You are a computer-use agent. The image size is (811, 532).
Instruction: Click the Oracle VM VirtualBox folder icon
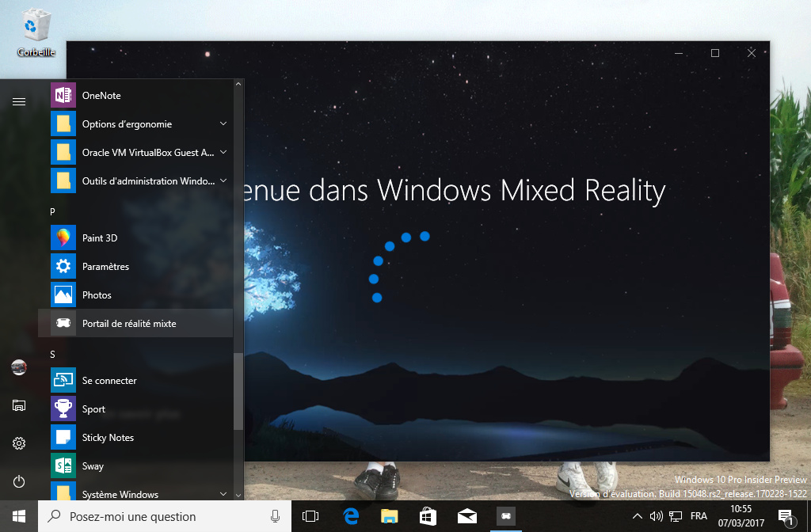(63, 152)
